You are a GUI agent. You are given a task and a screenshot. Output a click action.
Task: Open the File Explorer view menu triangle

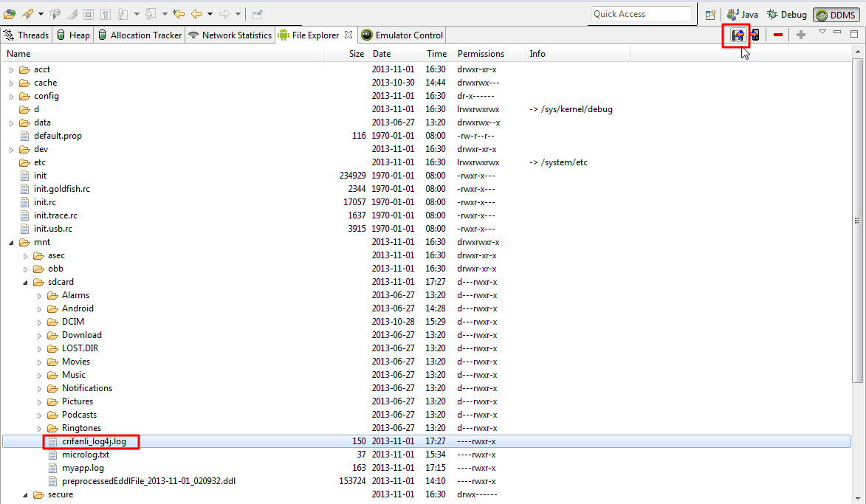pos(822,32)
